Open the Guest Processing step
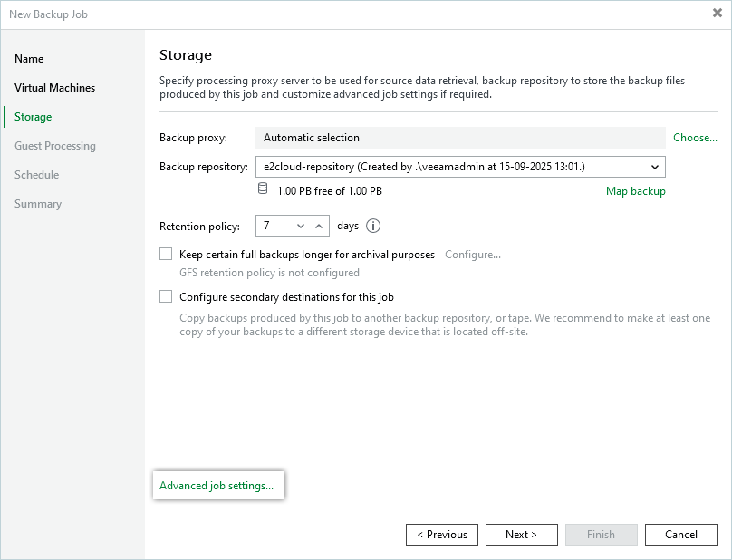 [54, 146]
